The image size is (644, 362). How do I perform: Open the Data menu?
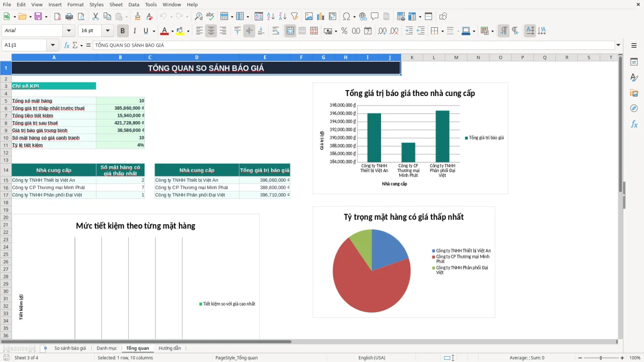[134, 4]
